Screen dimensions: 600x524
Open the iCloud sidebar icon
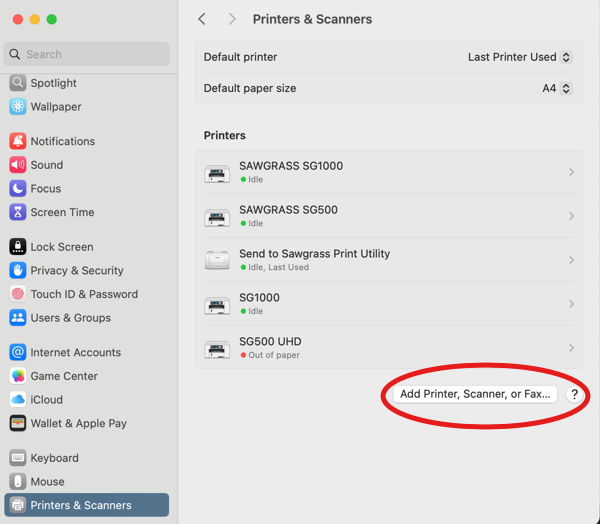[18, 400]
